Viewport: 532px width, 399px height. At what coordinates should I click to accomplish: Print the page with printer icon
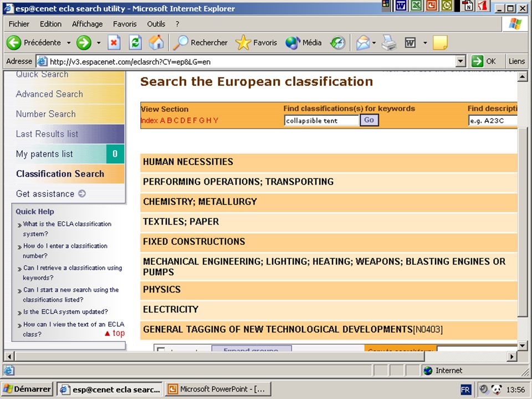point(389,43)
